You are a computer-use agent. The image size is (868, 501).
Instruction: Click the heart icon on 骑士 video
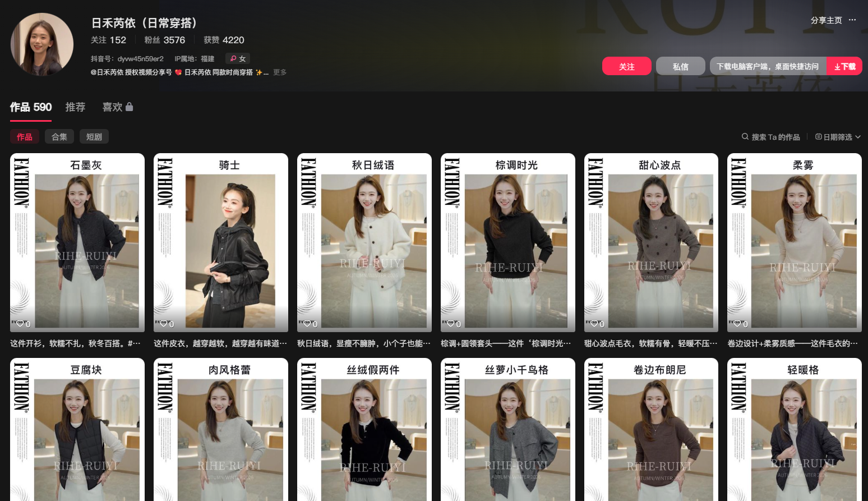click(164, 324)
